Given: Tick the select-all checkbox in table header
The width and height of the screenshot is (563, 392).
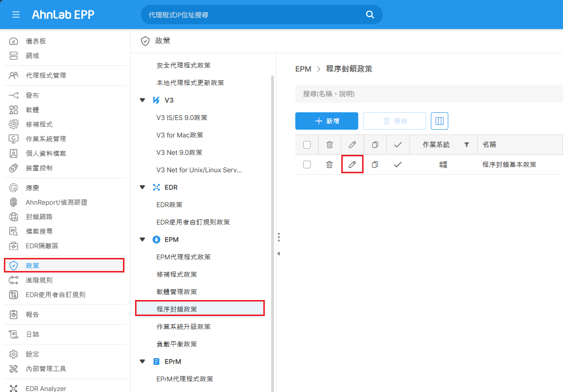Looking at the screenshot, I should (307, 145).
